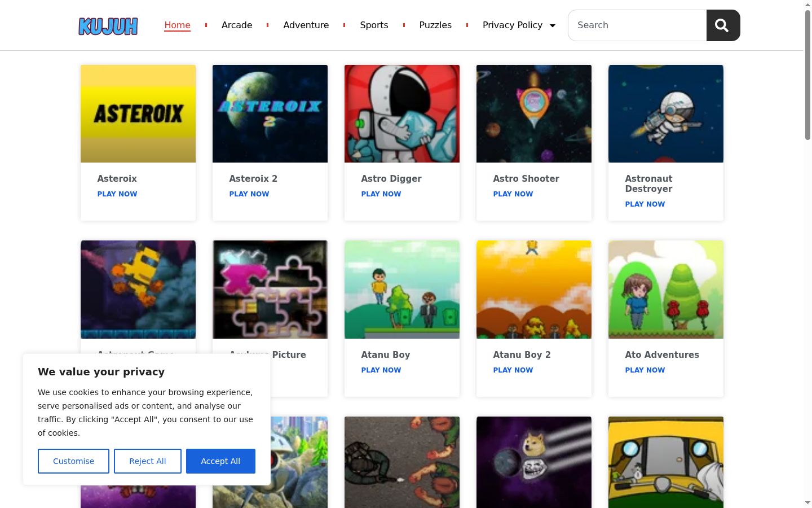Click the Astro Digger title text
The image size is (812, 508).
click(391, 178)
